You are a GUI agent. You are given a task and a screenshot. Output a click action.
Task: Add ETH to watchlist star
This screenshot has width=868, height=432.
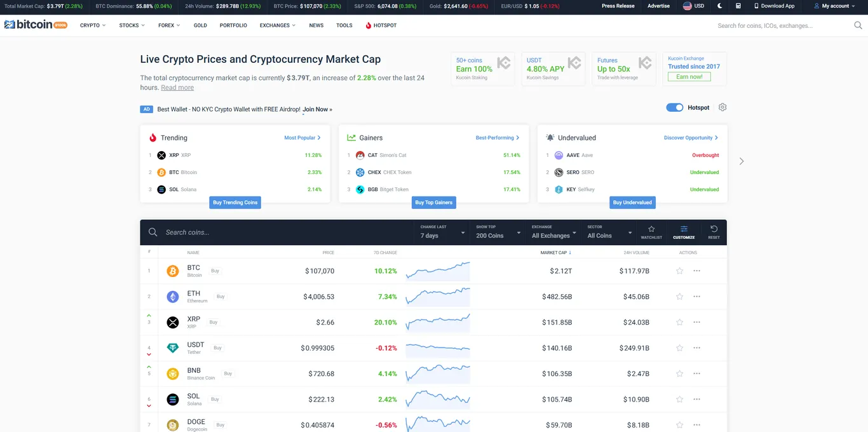679,297
